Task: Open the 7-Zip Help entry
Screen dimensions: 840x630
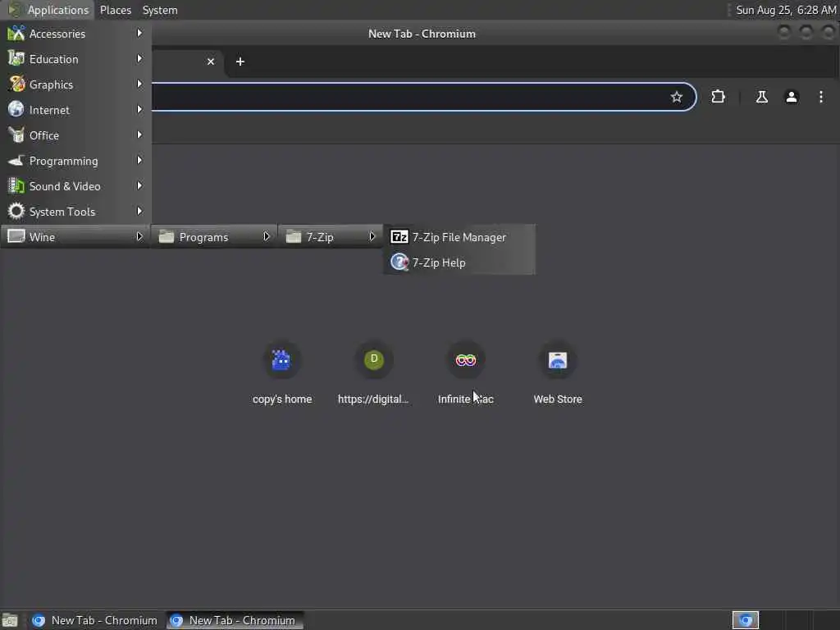Action: [x=459, y=262]
